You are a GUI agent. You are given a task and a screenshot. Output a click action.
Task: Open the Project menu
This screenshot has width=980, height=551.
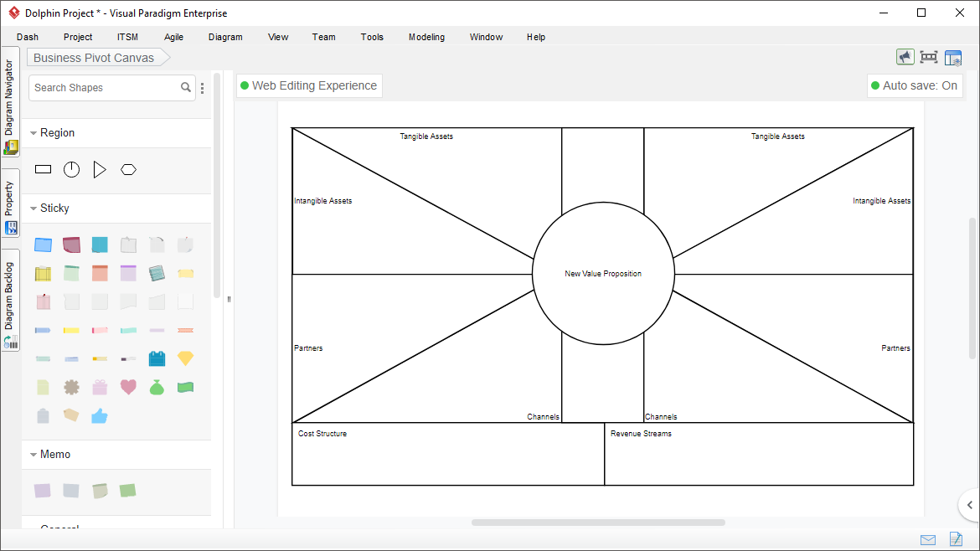pos(78,37)
